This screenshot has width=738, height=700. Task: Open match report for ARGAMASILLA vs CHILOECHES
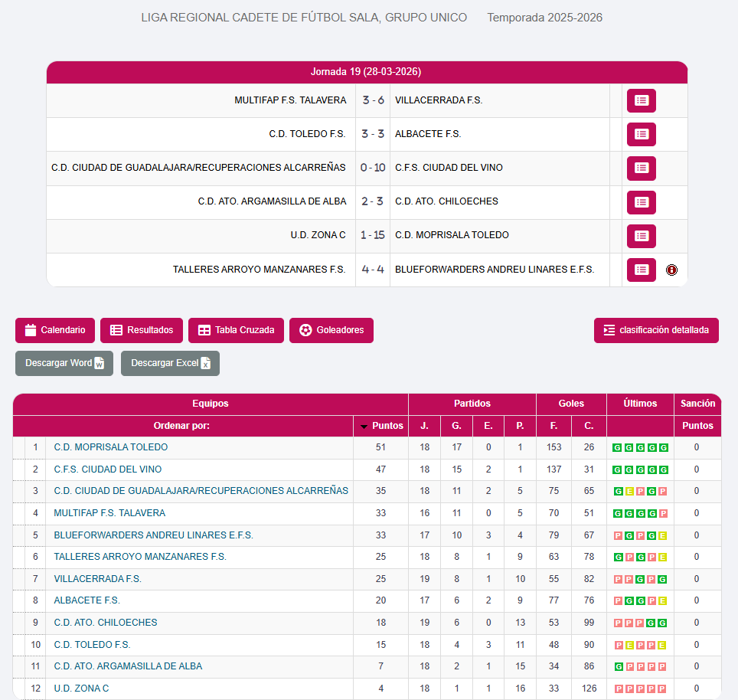641,202
